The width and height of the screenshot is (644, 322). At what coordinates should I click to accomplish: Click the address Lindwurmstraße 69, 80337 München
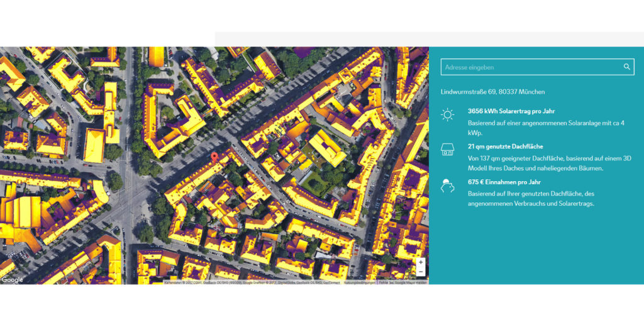[x=493, y=92]
